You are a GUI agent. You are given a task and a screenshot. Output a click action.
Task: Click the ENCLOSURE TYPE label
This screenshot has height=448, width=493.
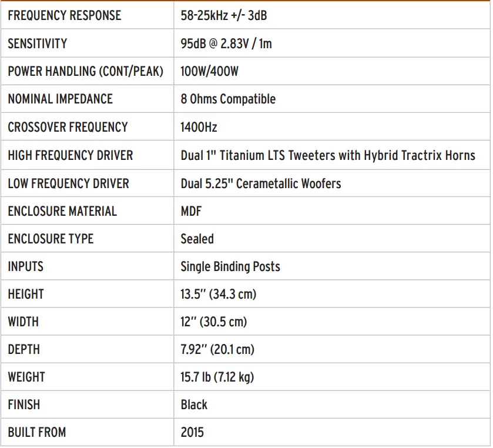coord(51,239)
